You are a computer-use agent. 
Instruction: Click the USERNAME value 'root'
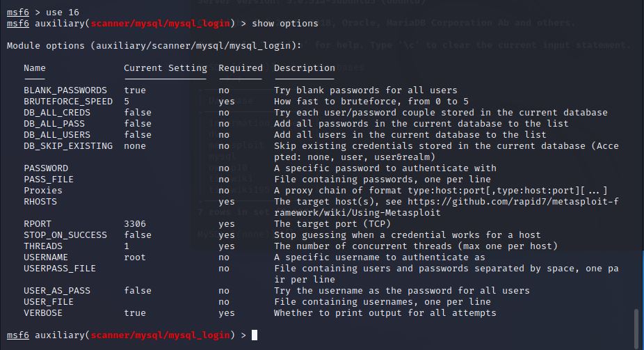click(x=135, y=257)
